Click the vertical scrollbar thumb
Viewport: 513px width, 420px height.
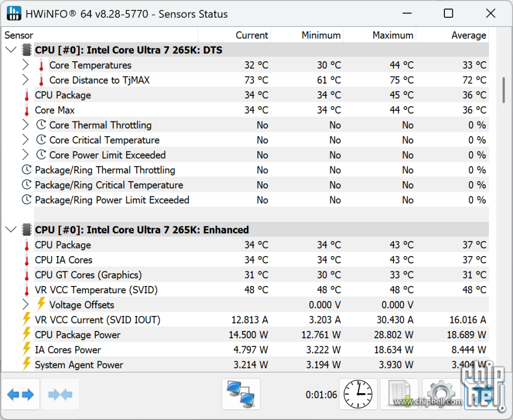tap(504, 90)
